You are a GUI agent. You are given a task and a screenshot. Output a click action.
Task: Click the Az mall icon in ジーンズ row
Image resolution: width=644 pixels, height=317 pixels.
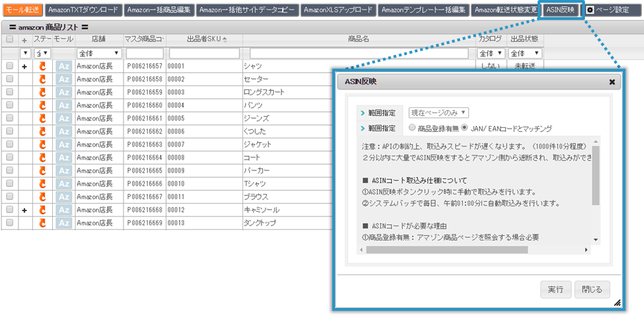point(64,118)
